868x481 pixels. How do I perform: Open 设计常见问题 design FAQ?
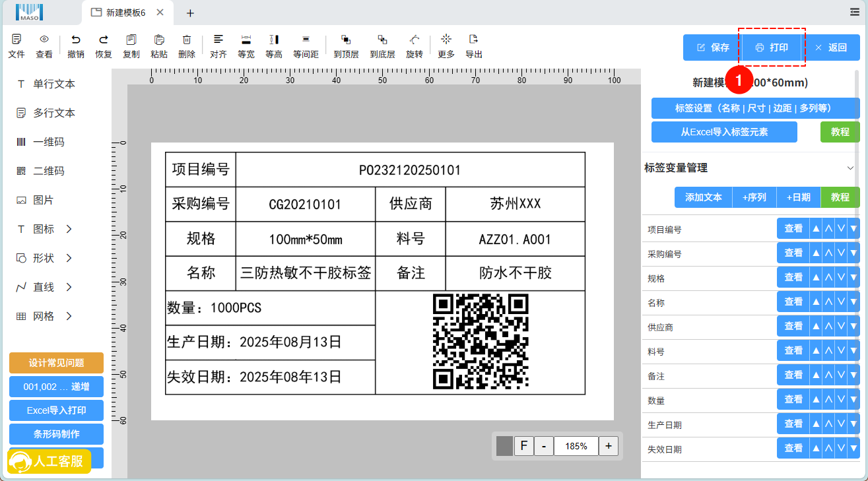(56, 363)
